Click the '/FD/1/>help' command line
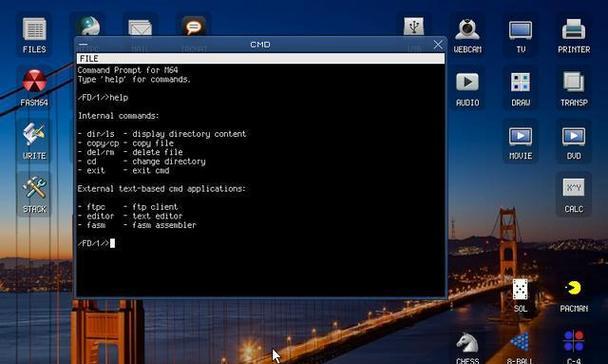The width and height of the screenshot is (608, 364). (103, 98)
